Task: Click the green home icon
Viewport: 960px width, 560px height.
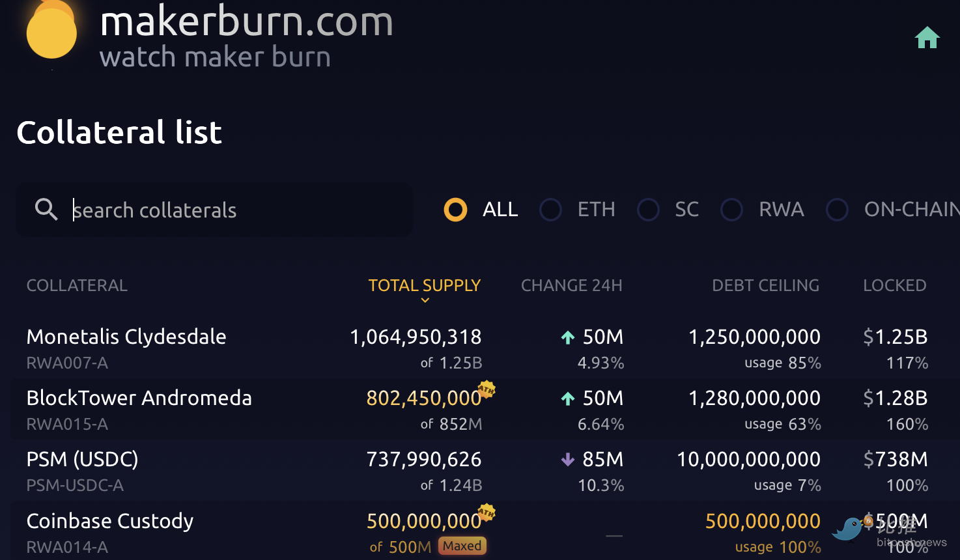Action: coord(927,38)
